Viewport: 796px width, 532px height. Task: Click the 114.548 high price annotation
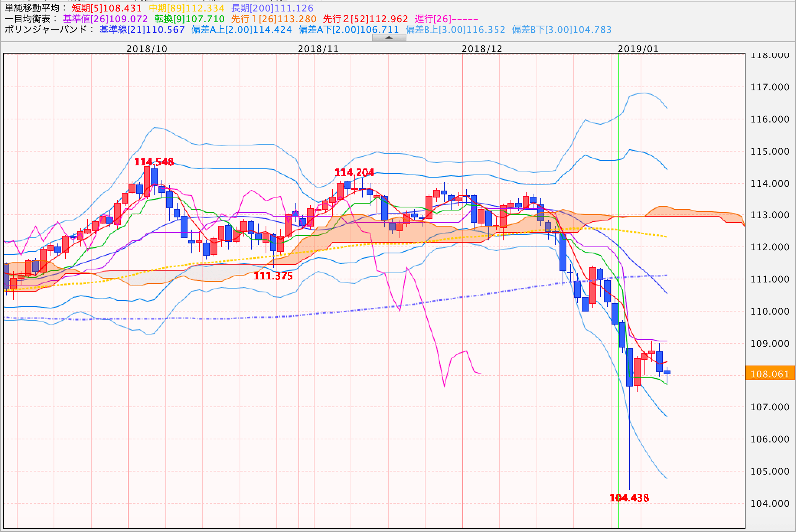tap(154, 162)
